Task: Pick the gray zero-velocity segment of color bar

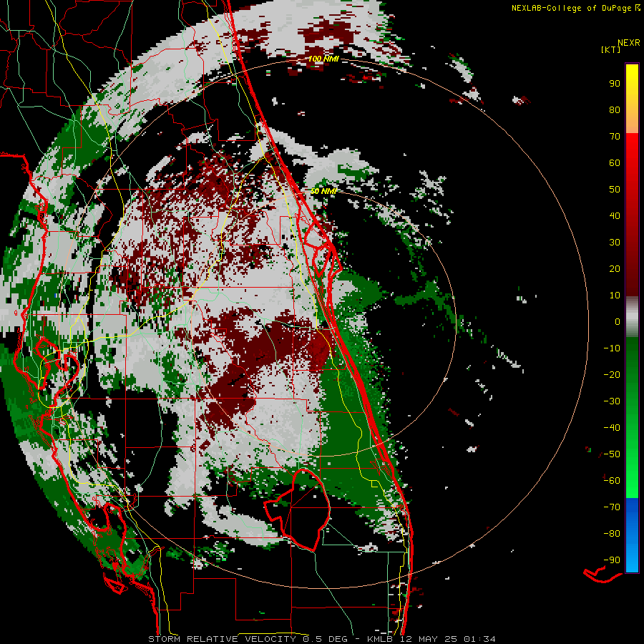Action: pos(632,317)
